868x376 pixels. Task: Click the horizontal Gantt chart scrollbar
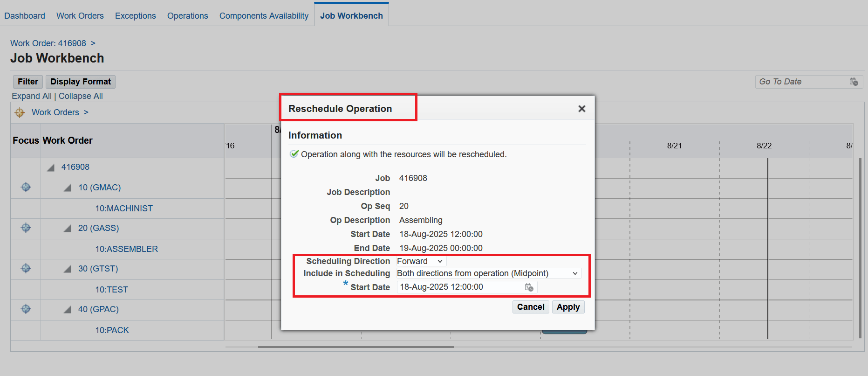pyautogui.click(x=356, y=347)
